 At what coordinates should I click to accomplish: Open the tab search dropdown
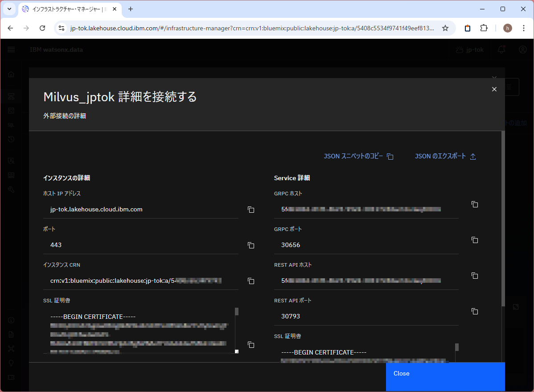pos(9,9)
